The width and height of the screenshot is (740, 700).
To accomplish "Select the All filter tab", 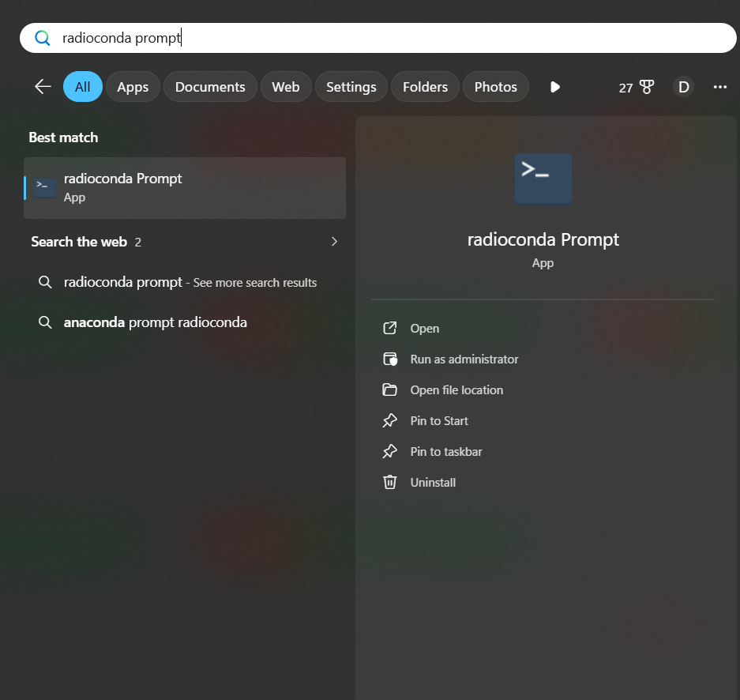I will [83, 87].
